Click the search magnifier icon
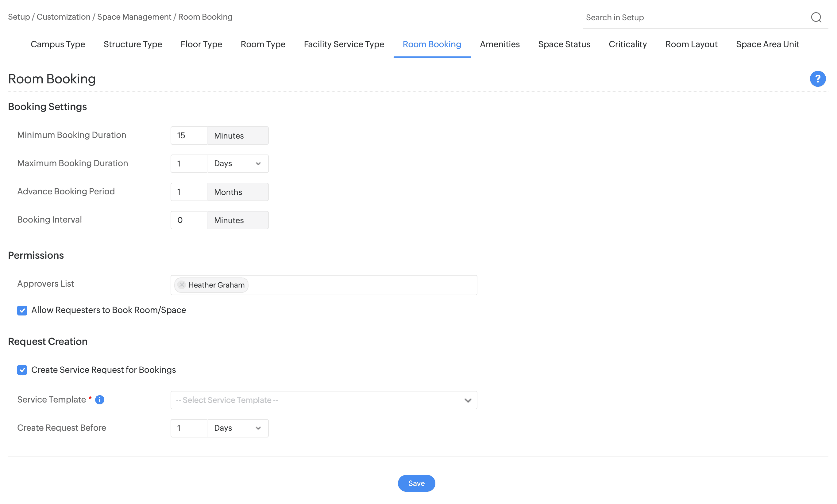The image size is (837, 504). (x=816, y=17)
